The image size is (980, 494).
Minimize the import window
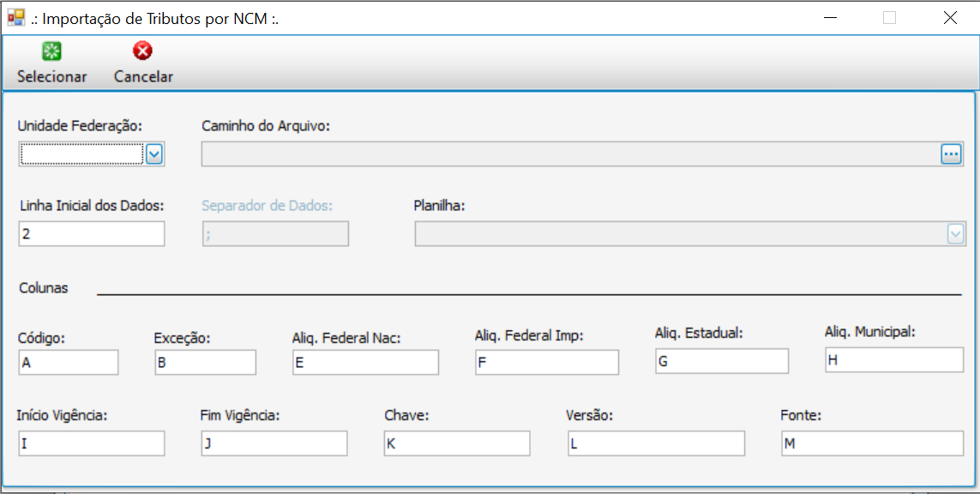pos(830,18)
